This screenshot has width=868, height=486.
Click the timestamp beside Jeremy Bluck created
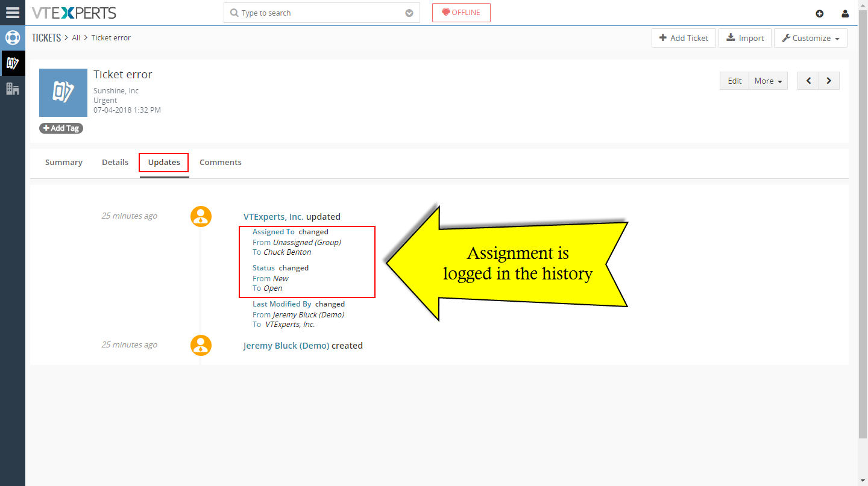pos(130,345)
